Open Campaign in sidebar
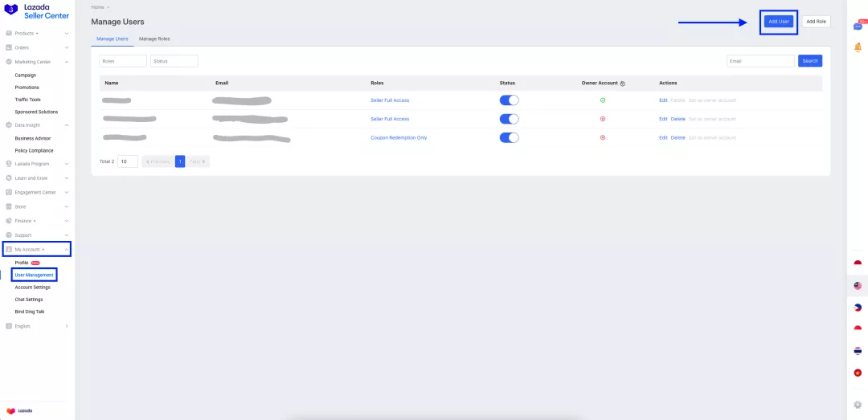 click(26, 75)
